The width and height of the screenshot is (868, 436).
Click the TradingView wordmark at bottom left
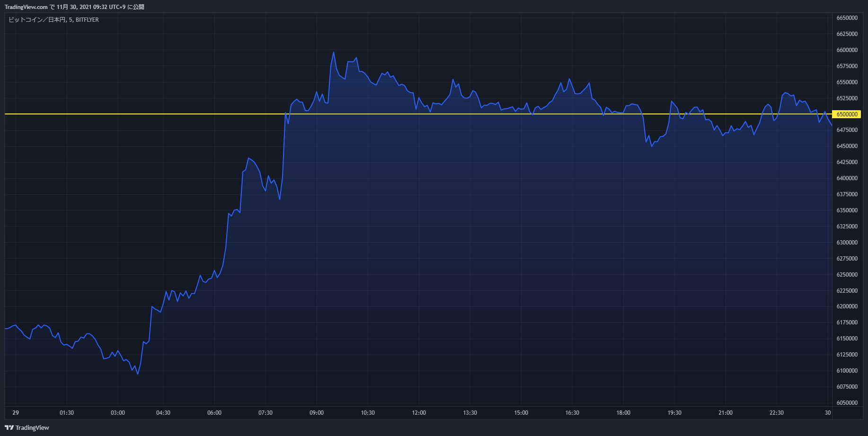[x=32, y=427]
